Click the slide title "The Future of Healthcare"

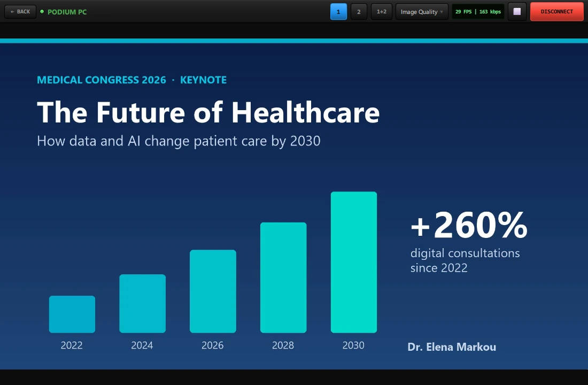(x=208, y=112)
